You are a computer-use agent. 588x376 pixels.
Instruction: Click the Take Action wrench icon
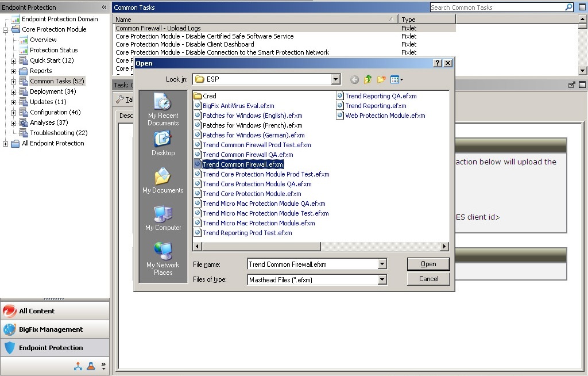pos(119,99)
